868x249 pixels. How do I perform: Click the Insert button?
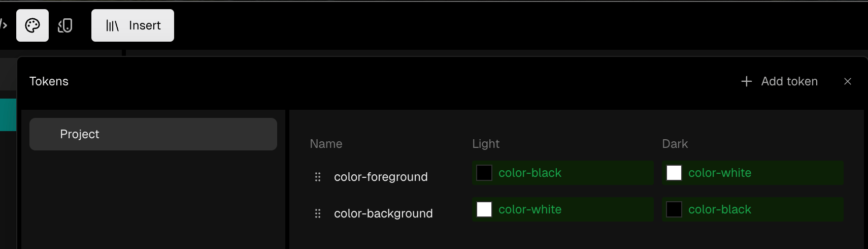point(132,25)
